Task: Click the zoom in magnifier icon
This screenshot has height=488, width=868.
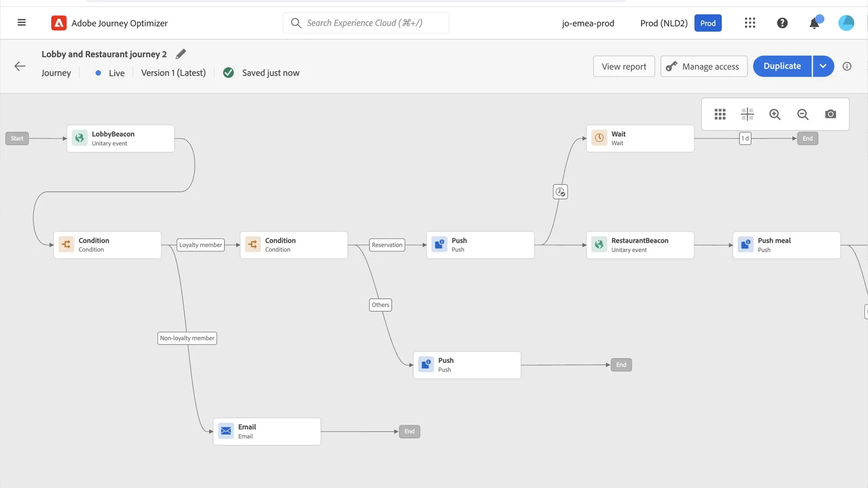Action: pos(775,114)
